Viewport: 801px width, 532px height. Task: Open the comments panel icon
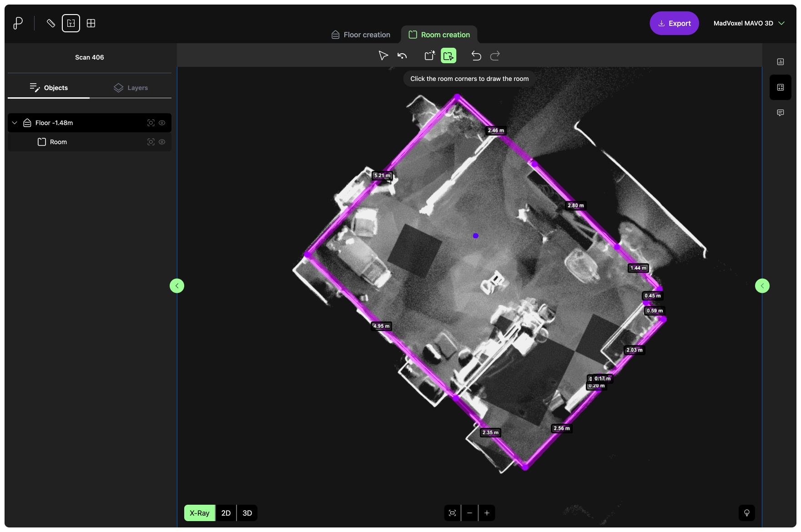(x=781, y=113)
